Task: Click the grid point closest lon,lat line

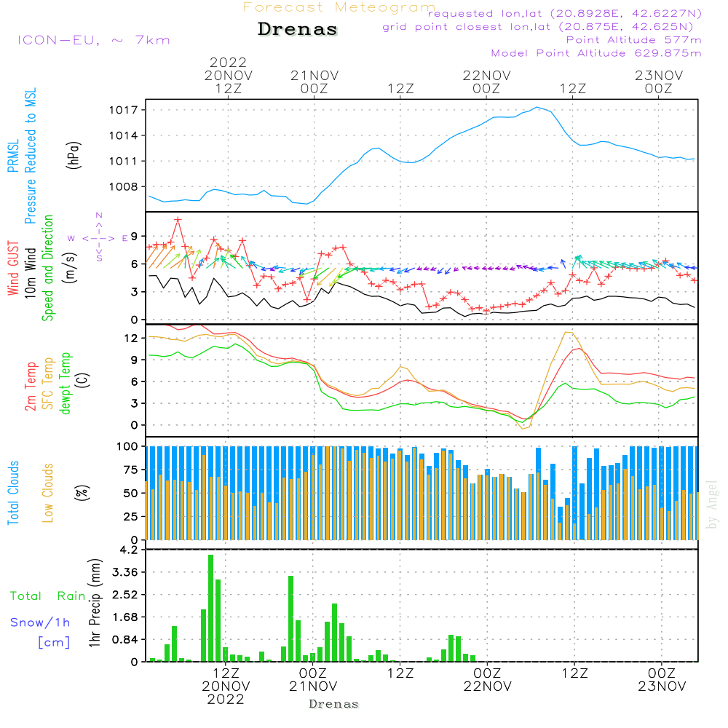Action: 538,27
